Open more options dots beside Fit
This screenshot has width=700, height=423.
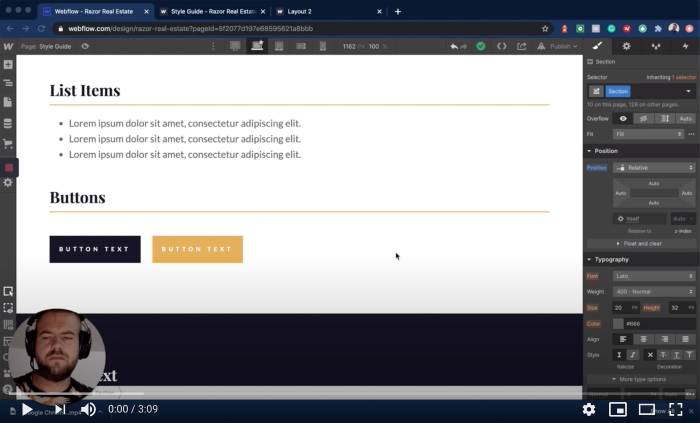691,134
